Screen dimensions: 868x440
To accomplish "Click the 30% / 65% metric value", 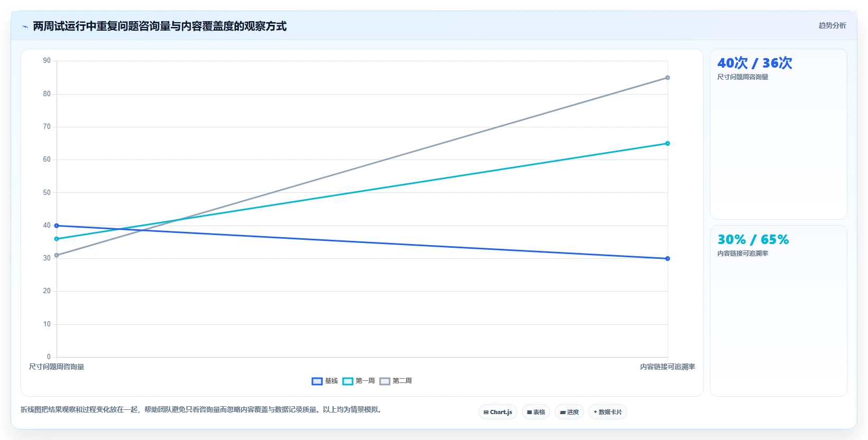I will click(753, 240).
